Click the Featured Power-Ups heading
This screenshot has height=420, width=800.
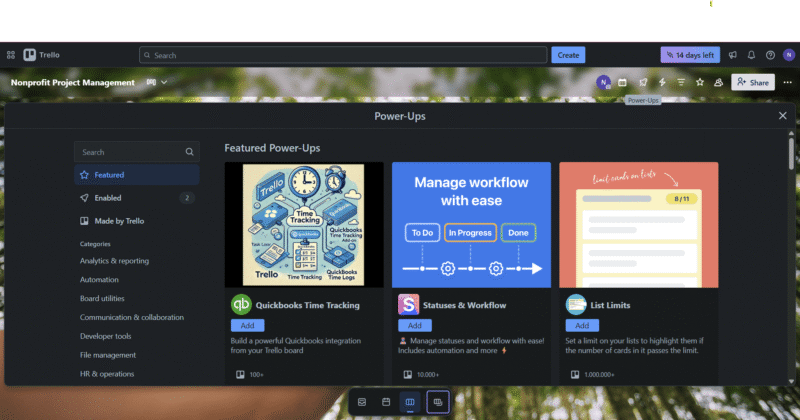[x=272, y=148]
